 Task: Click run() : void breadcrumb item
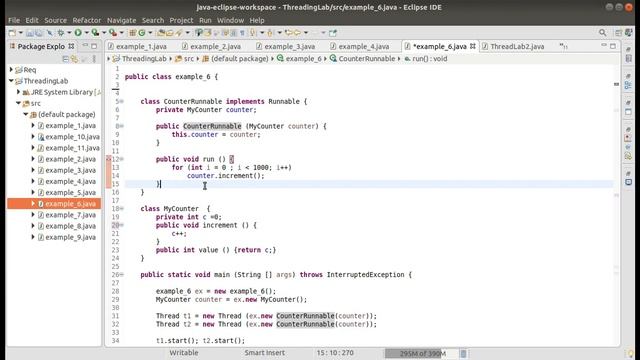coord(429,59)
